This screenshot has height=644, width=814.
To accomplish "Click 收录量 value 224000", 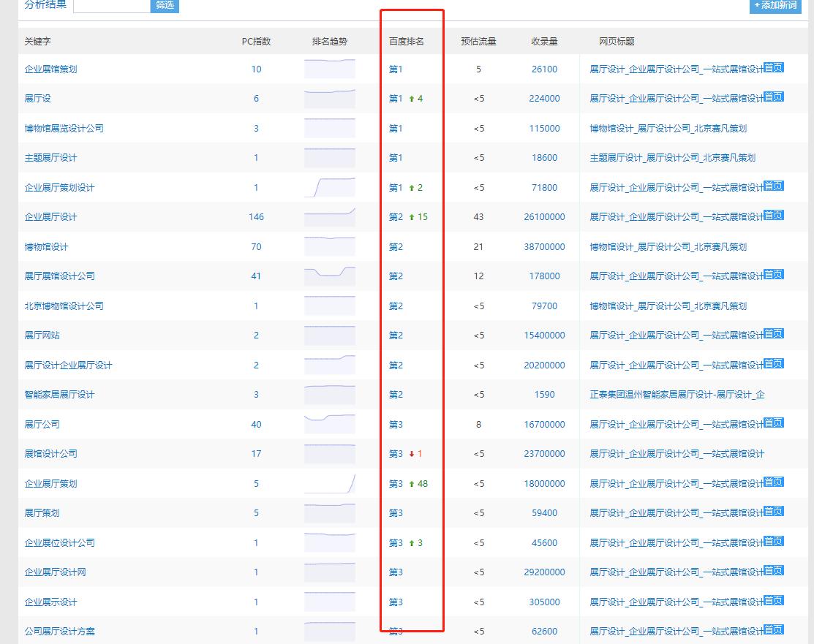I will point(544,99).
